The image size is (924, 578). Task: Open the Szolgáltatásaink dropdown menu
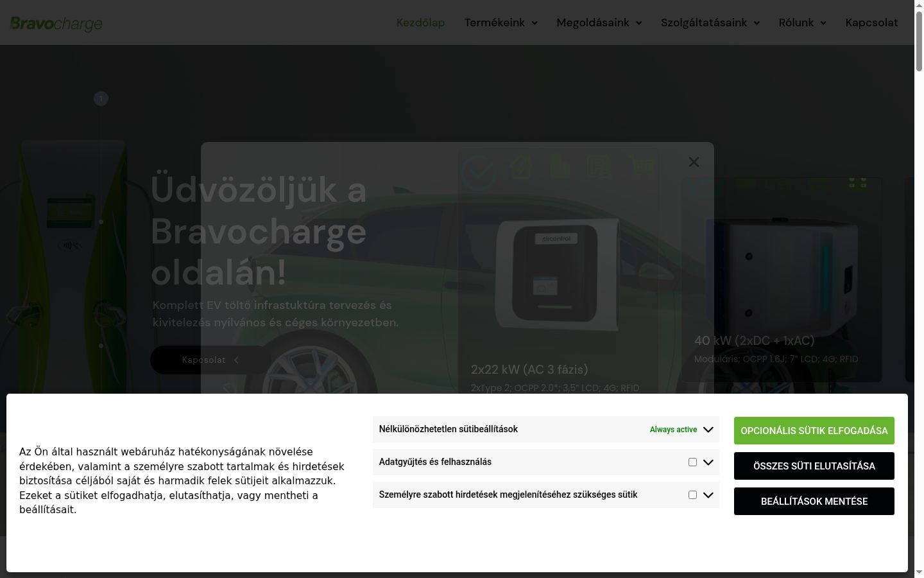click(x=710, y=22)
